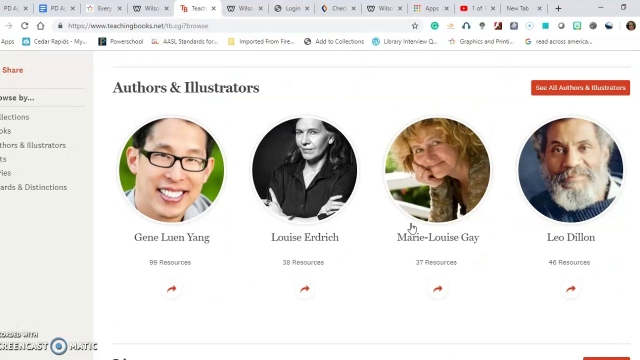Open the Graphics and Printing bookmark
Screen dimensions: 640x360
[481, 42]
